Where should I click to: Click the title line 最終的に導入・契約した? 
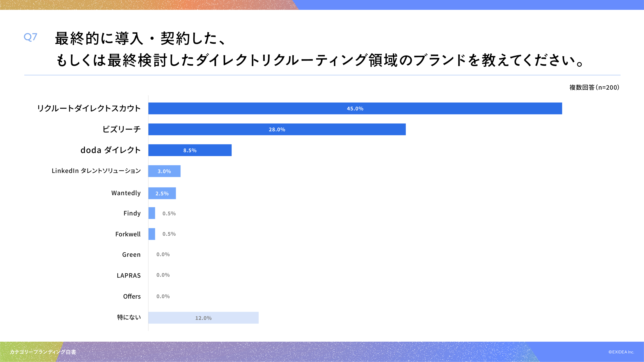140,38
